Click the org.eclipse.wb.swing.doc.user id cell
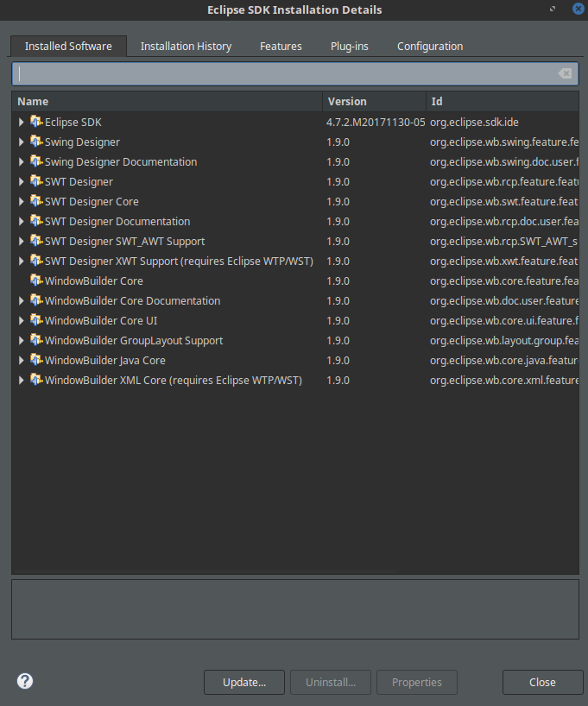The height and width of the screenshot is (706, 588). pyautogui.click(x=504, y=161)
